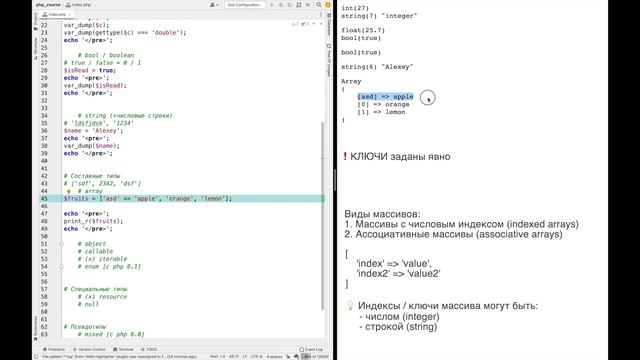Click print_r($fruits) on line 48
Image resolution: width=640 pixels, height=360 pixels.
pos(93,221)
